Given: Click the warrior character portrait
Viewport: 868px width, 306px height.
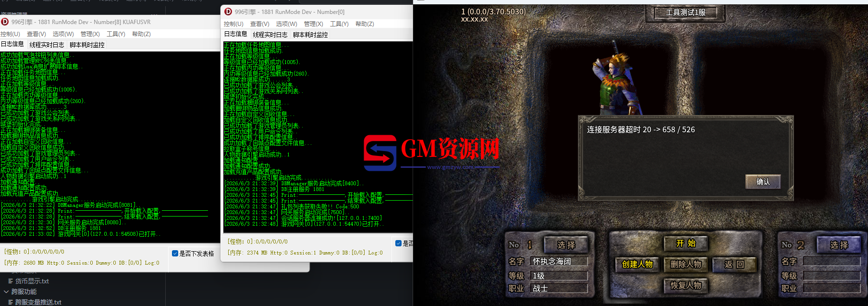Looking at the screenshot, I should (x=617, y=79).
